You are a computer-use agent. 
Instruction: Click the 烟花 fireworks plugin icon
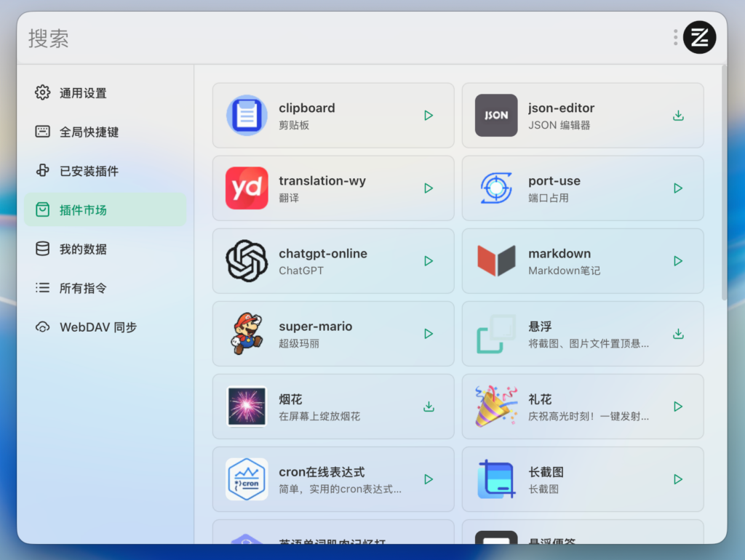click(x=247, y=407)
